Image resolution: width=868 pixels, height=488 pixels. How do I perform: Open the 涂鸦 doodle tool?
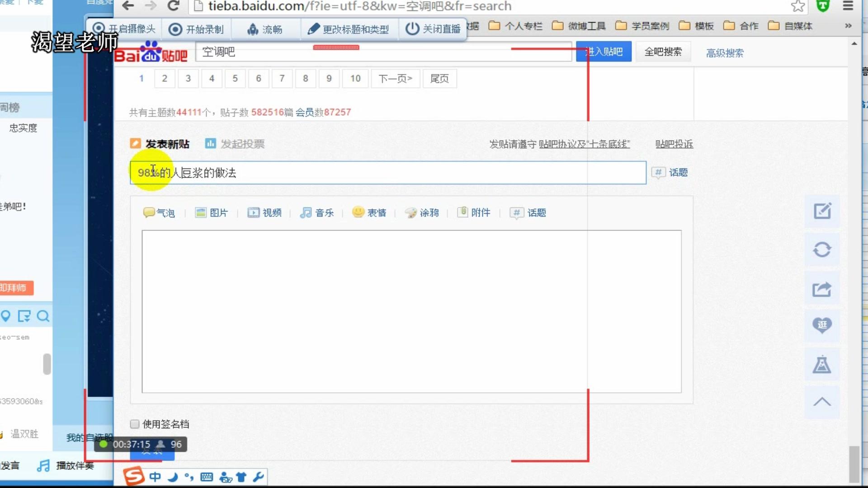point(421,213)
